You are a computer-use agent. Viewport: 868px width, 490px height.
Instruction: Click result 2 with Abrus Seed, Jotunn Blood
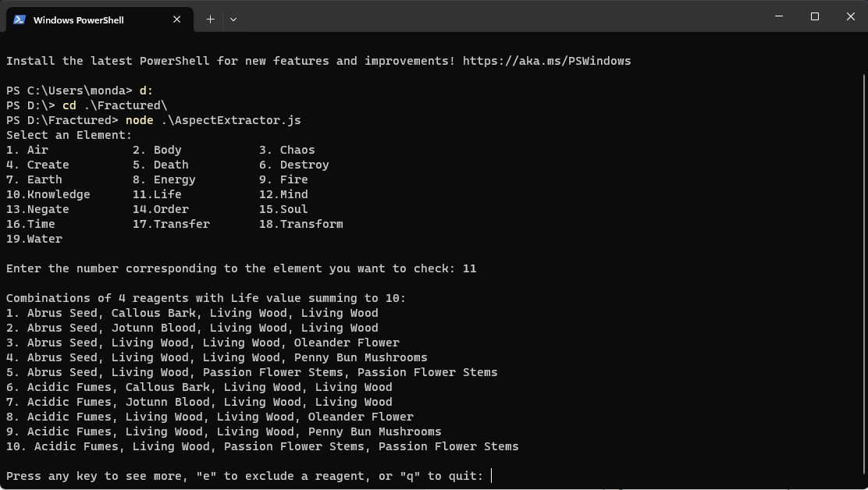[192, 328]
